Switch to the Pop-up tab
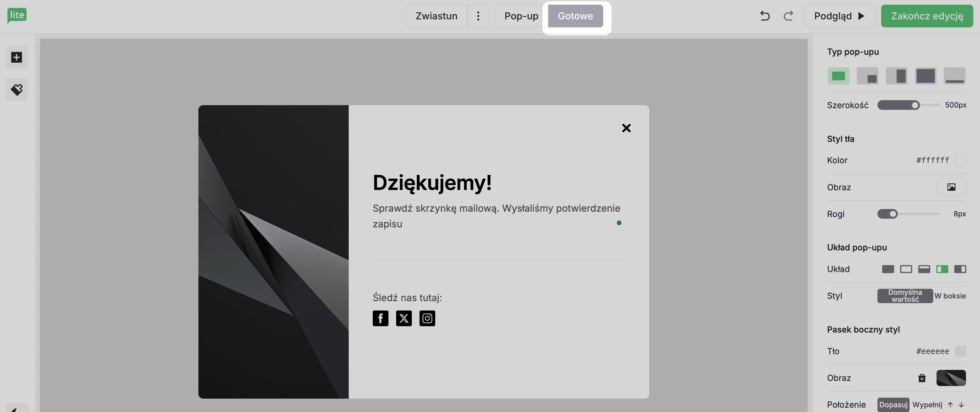The image size is (980, 412). pos(521,16)
